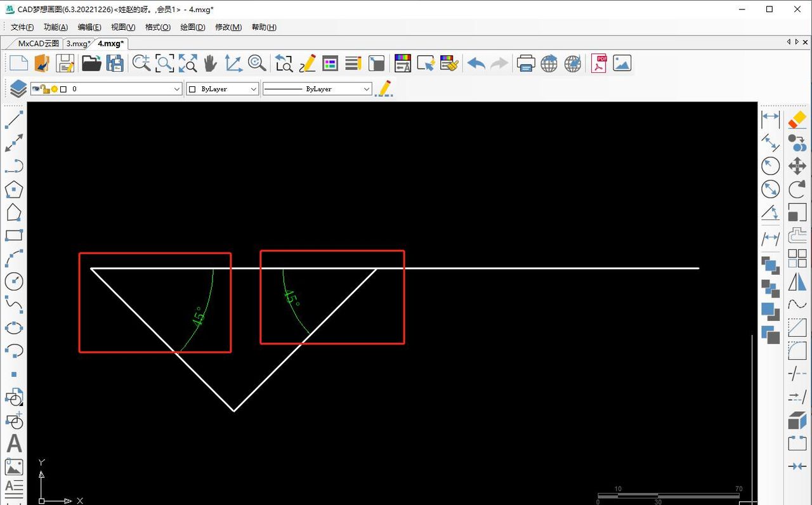Image resolution: width=812 pixels, height=505 pixels.
Task: Select the Trim tool
Action: tap(797, 374)
